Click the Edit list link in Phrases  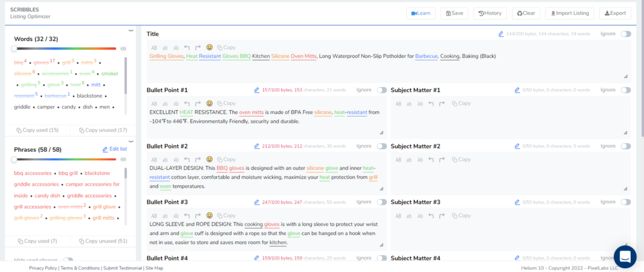[x=114, y=149]
